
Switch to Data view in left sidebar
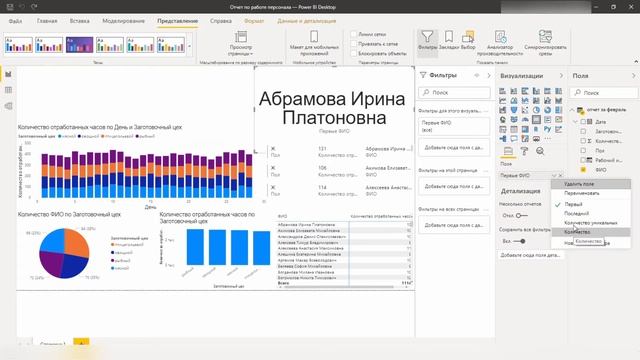(8, 90)
